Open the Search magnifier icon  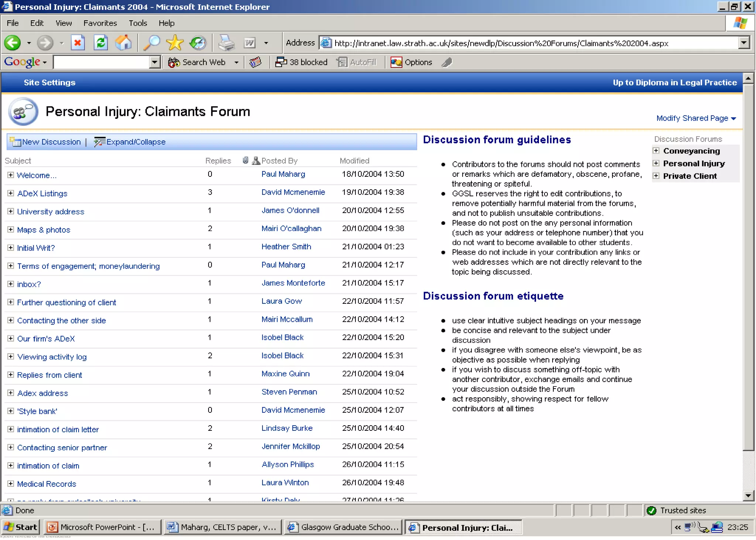click(x=152, y=43)
